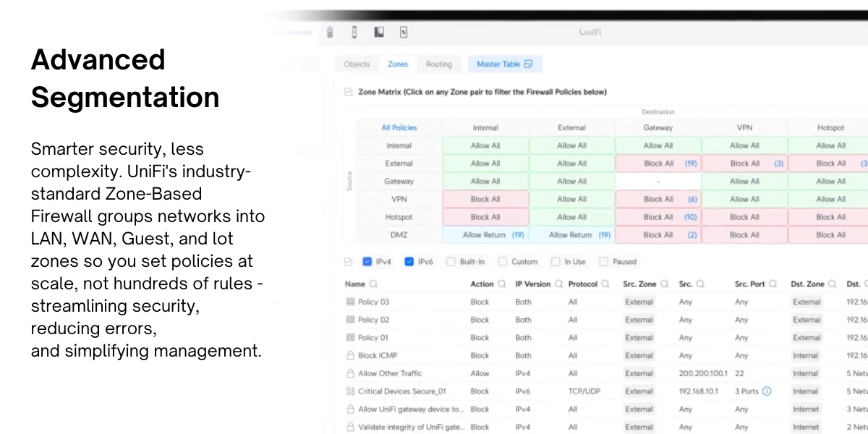The height and width of the screenshot is (434, 868).
Task: Open the fourth top bar application icon
Action: pyautogui.click(x=404, y=33)
